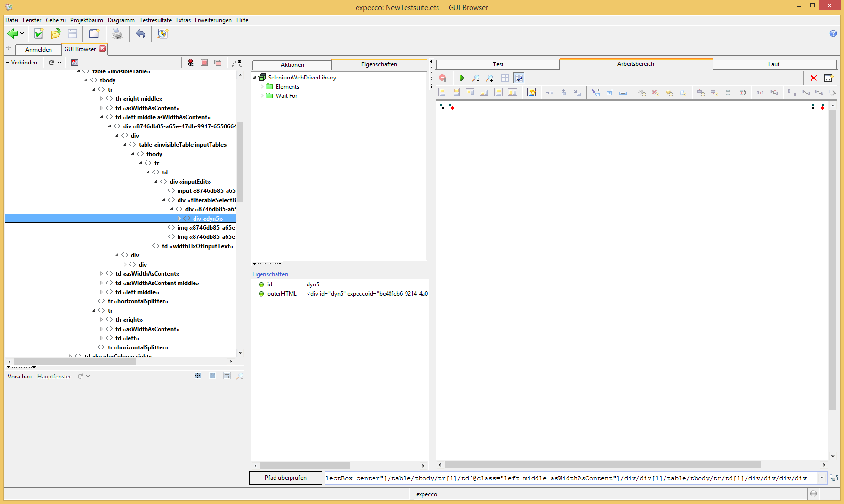Click the printer icon in main toolbar
The image size is (844, 504).
(117, 33)
